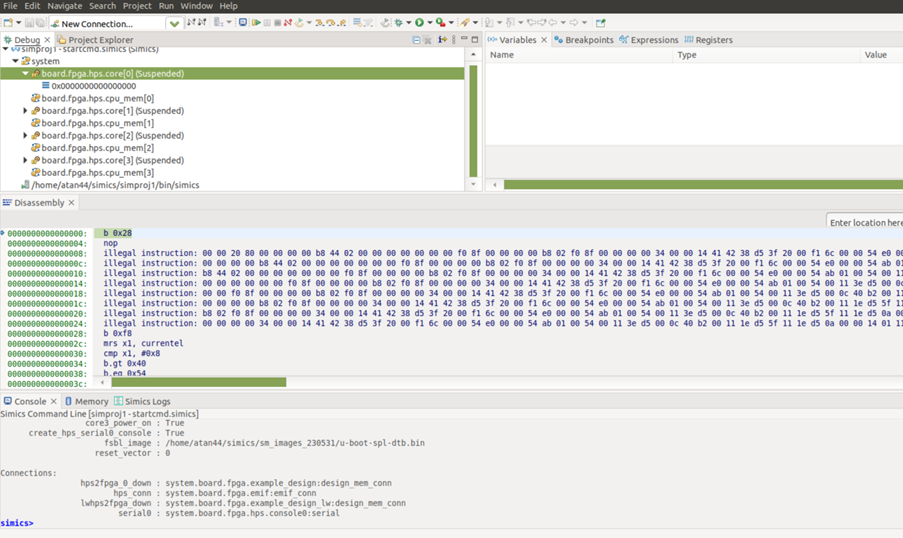
Task: Click the Disconnect icon in toolbar
Action: point(287,22)
